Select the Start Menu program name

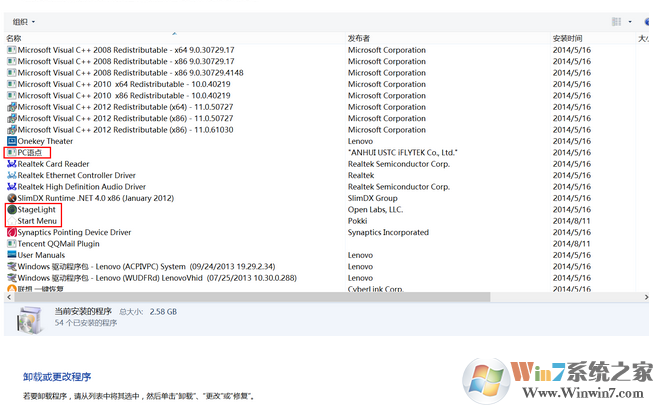tap(37, 221)
